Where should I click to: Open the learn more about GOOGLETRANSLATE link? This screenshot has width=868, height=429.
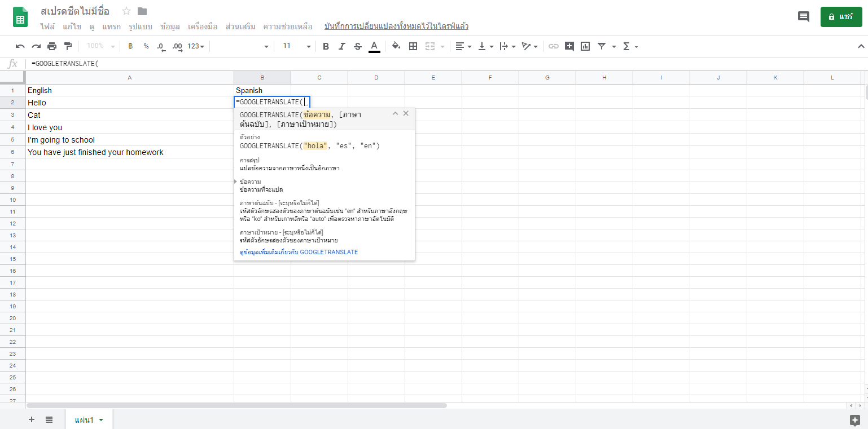point(299,252)
